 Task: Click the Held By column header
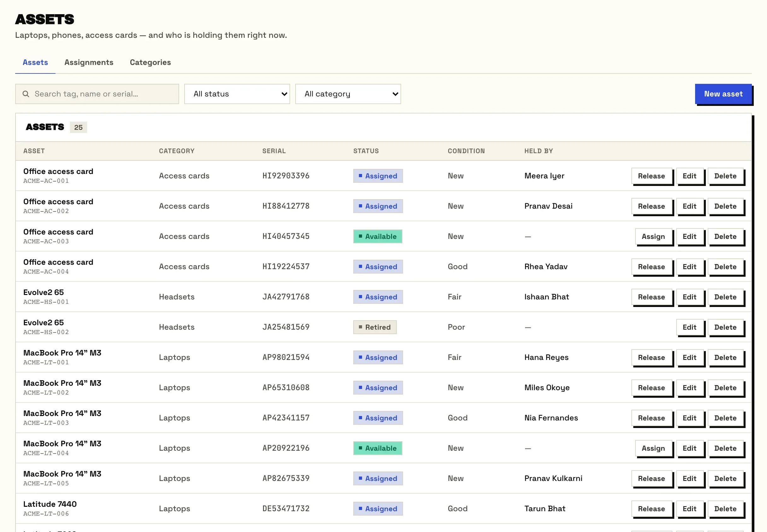(x=538, y=151)
